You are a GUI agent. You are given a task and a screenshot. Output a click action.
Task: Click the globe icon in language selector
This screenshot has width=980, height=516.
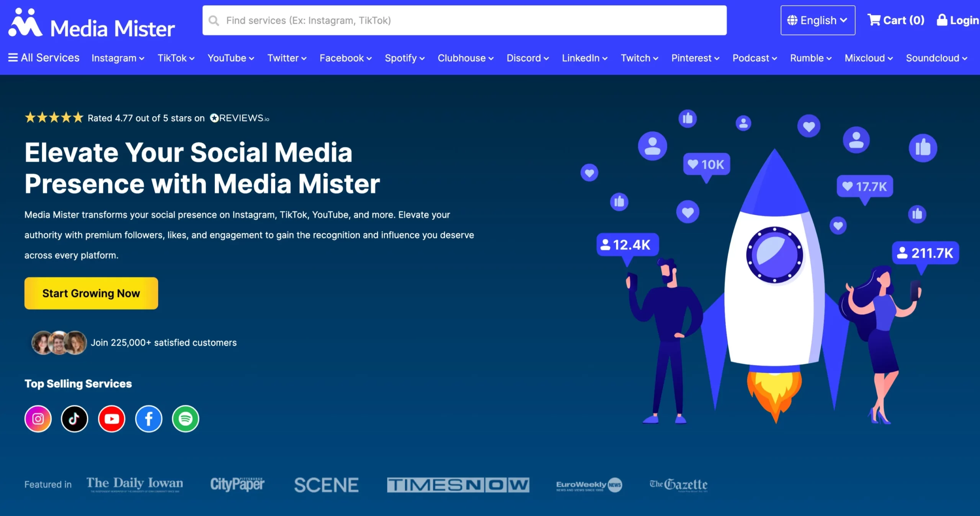click(792, 20)
